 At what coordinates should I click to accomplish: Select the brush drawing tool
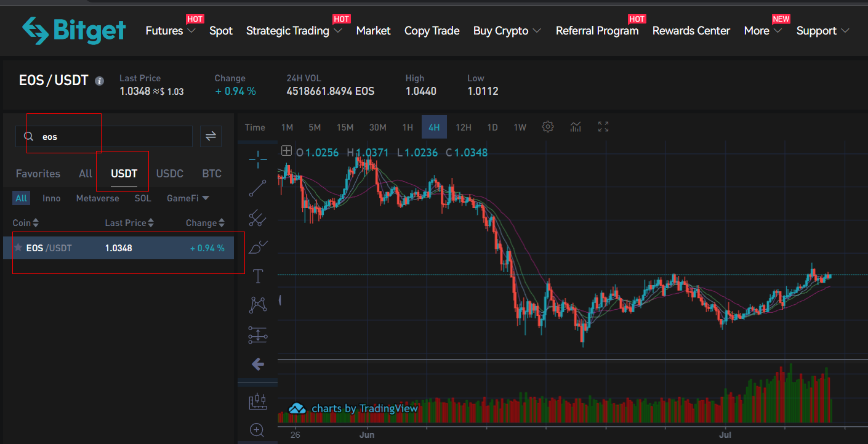click(257, 247)
